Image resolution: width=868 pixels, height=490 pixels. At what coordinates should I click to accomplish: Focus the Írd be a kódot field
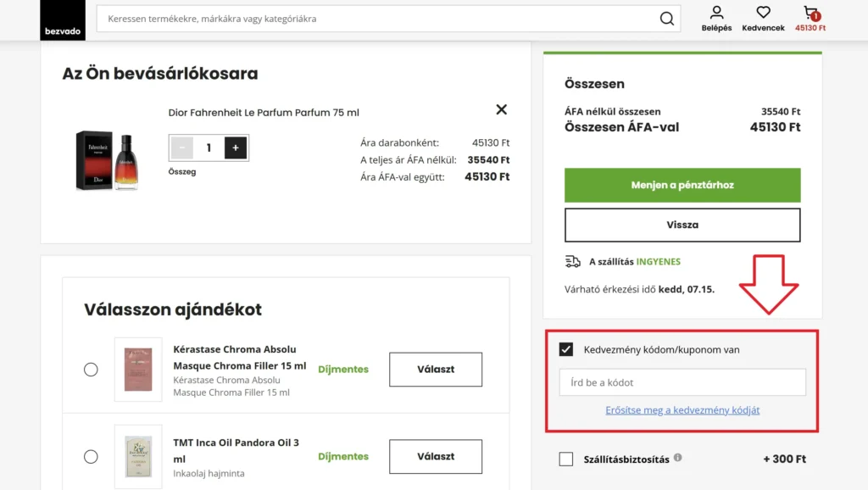coord(682,382)
